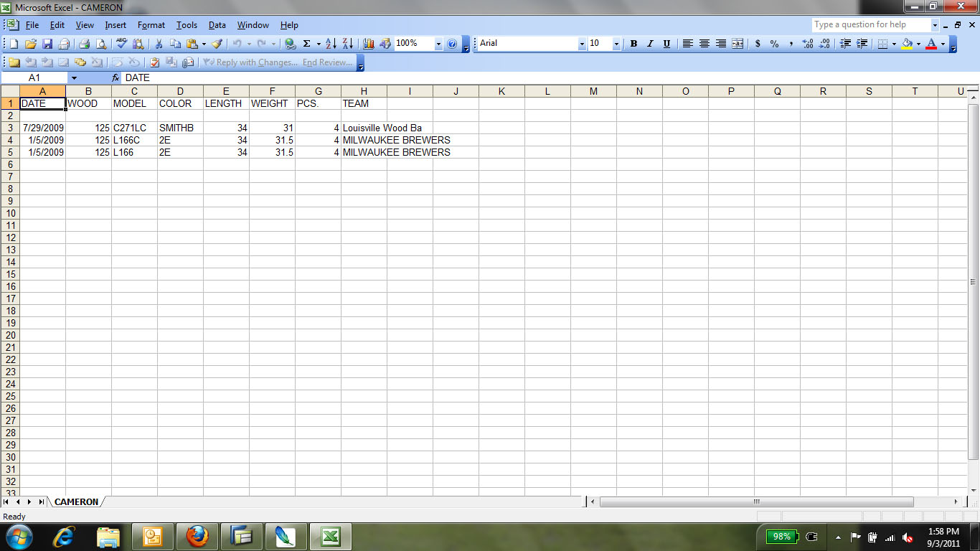The image size is (980, 551).
Task: Show the Drawing toolbar
Action: pos(385,44)
